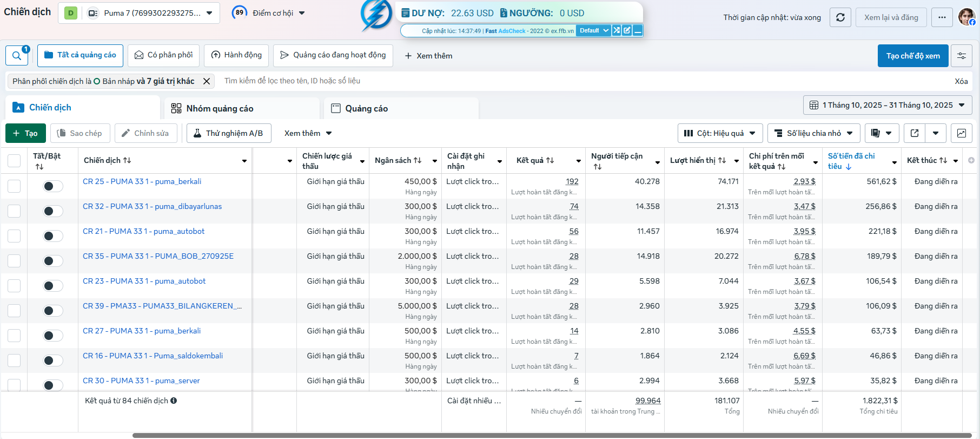
Task: Add a column with the plus icon
Action: click(x=971, y=160)
